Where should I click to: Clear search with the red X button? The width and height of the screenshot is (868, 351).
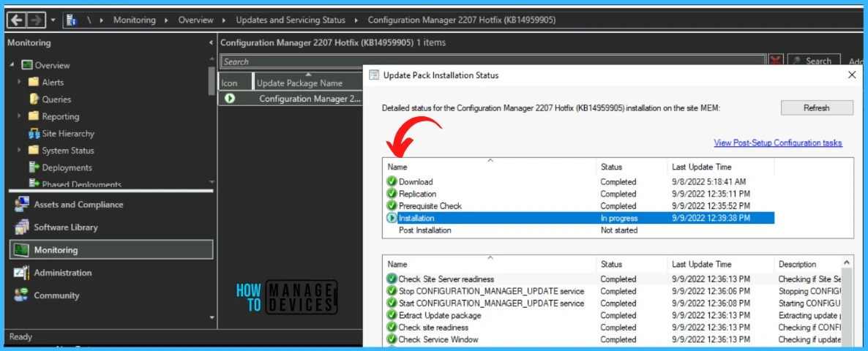(x=776, y=61)
